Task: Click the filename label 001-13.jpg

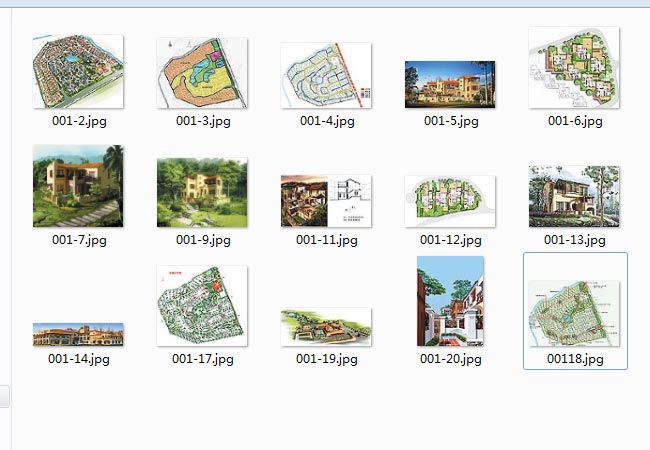Action: point(574,240)
